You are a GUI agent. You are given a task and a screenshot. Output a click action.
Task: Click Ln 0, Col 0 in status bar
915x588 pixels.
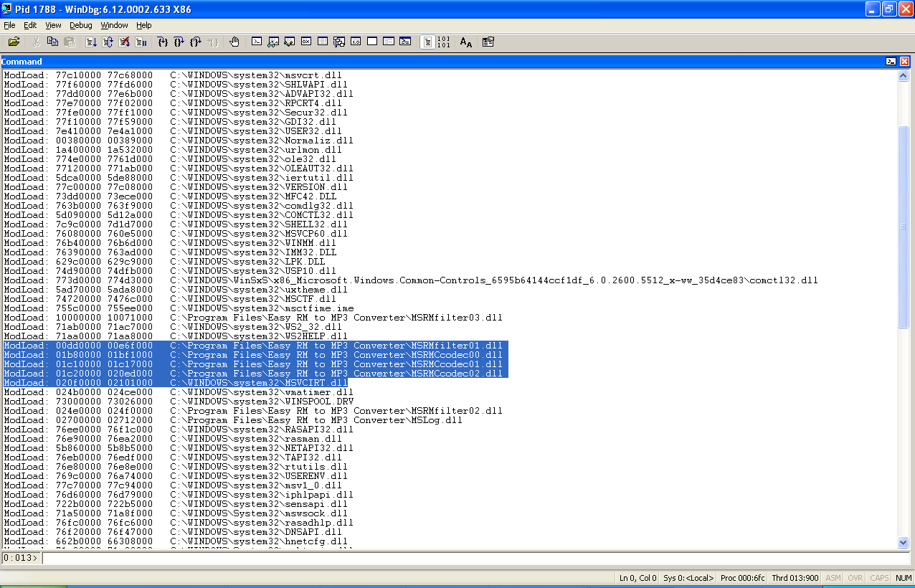(x=637, y=578)
